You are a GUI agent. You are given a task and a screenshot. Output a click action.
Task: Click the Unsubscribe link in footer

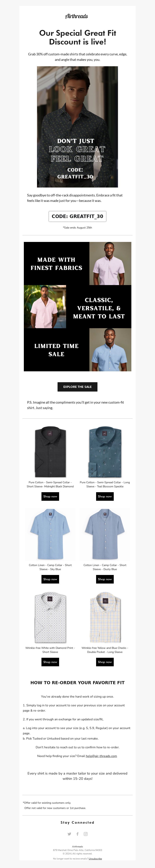pyautogui.click(x=95, y=858)
